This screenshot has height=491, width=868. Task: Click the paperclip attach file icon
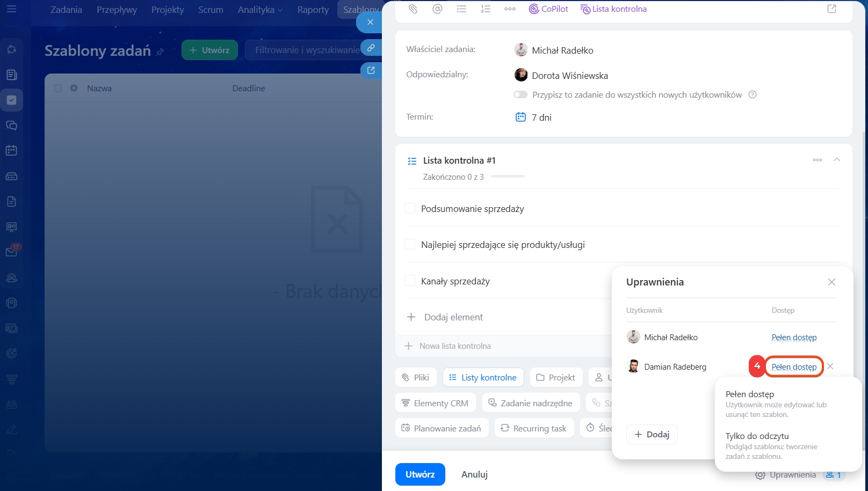413,9
